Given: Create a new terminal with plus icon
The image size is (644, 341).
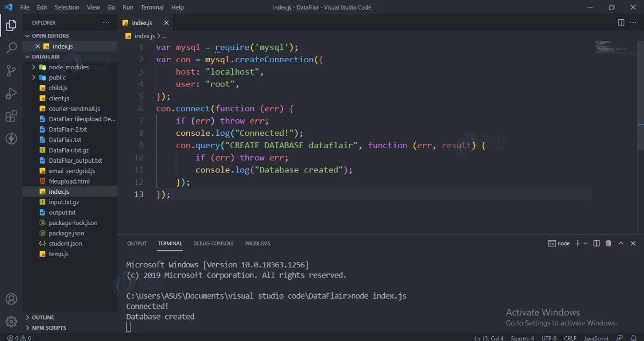Looking at the screenshot, I should 578,243.
